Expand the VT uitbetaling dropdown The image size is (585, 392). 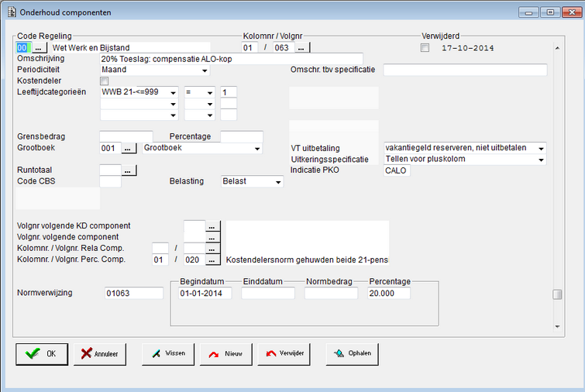541,148
